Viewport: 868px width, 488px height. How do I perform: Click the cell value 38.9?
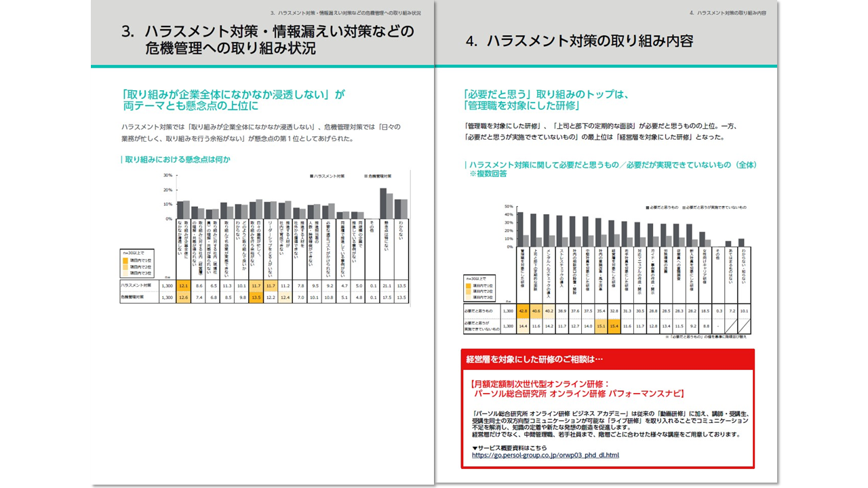click(562, 311)
